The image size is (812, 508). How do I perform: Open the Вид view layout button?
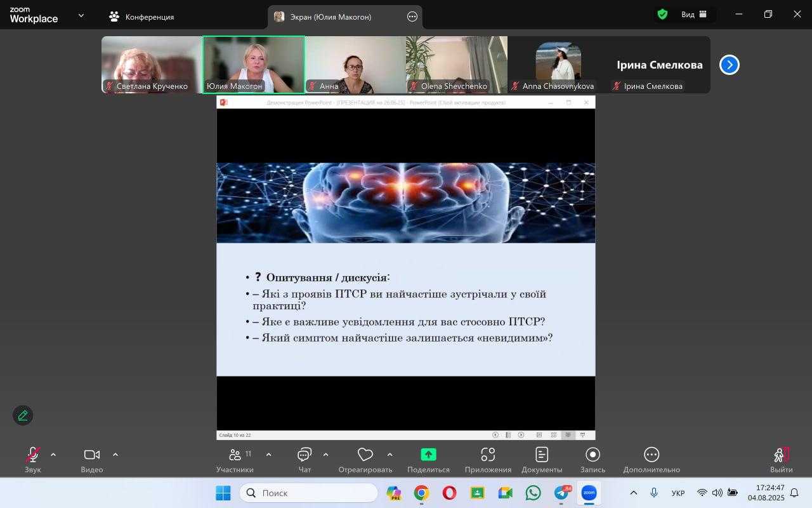tap(694, 15)
